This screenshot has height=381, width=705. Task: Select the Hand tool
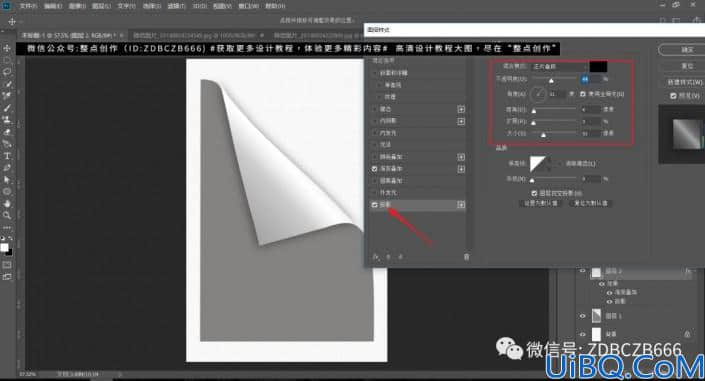7,204
